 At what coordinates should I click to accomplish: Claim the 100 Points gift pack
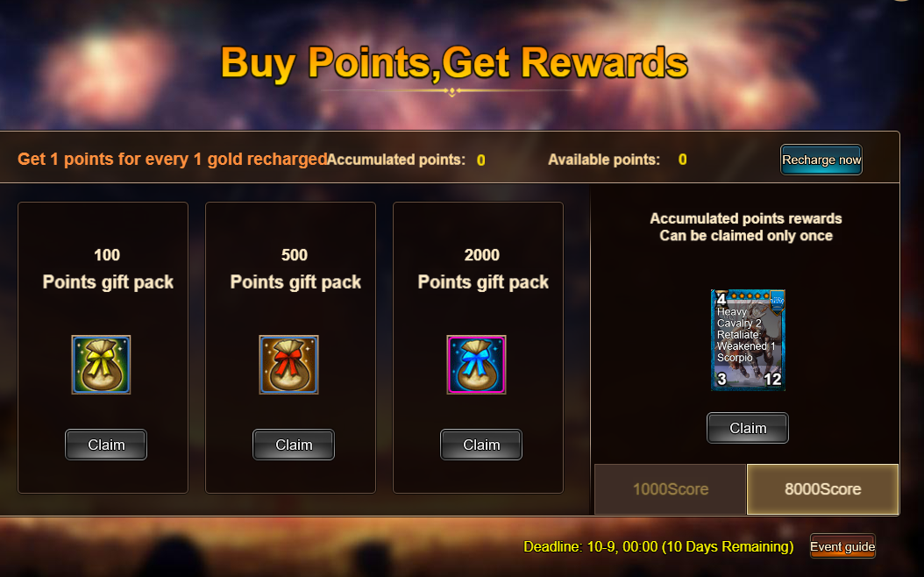(106, 445)
